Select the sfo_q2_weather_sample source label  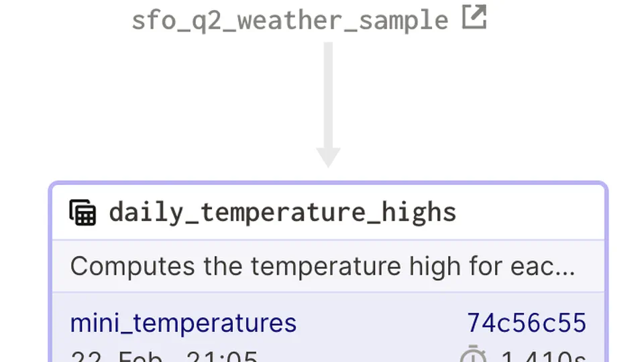[290, 19]
